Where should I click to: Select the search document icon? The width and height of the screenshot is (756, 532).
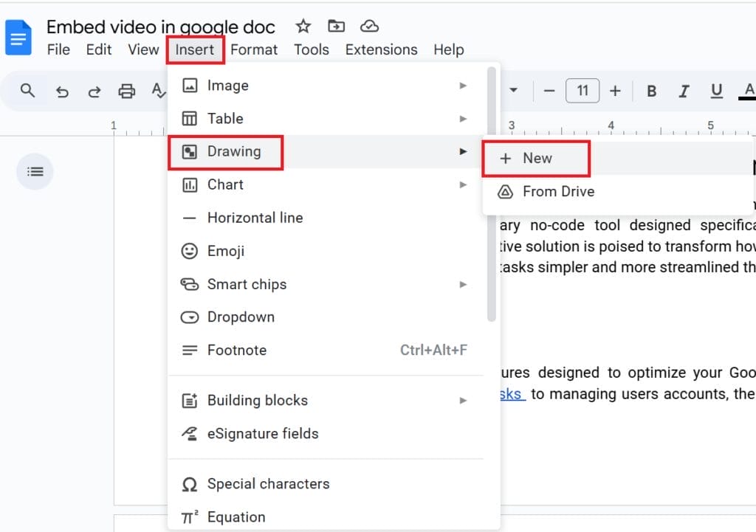click(27, 90)
